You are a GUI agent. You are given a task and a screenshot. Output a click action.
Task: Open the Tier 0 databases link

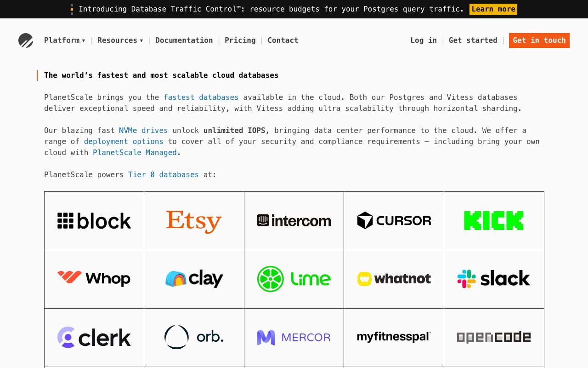pos(163,175)
